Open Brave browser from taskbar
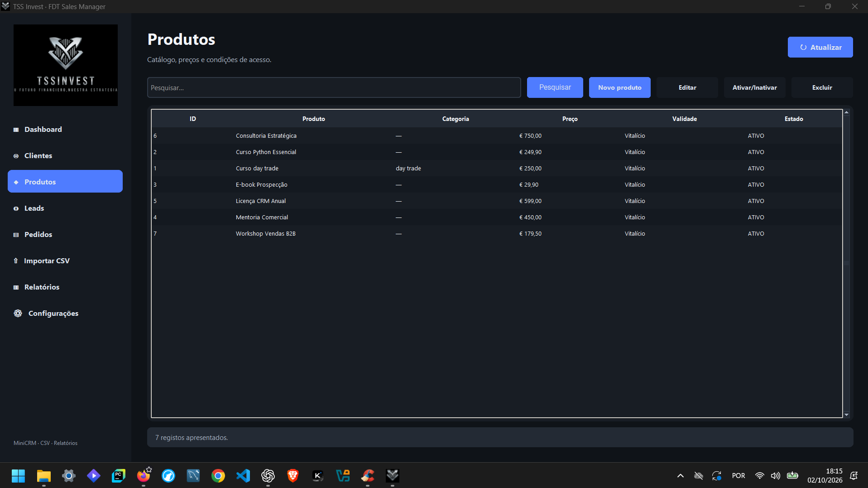 pyautogui.click(x=293, y=476)
